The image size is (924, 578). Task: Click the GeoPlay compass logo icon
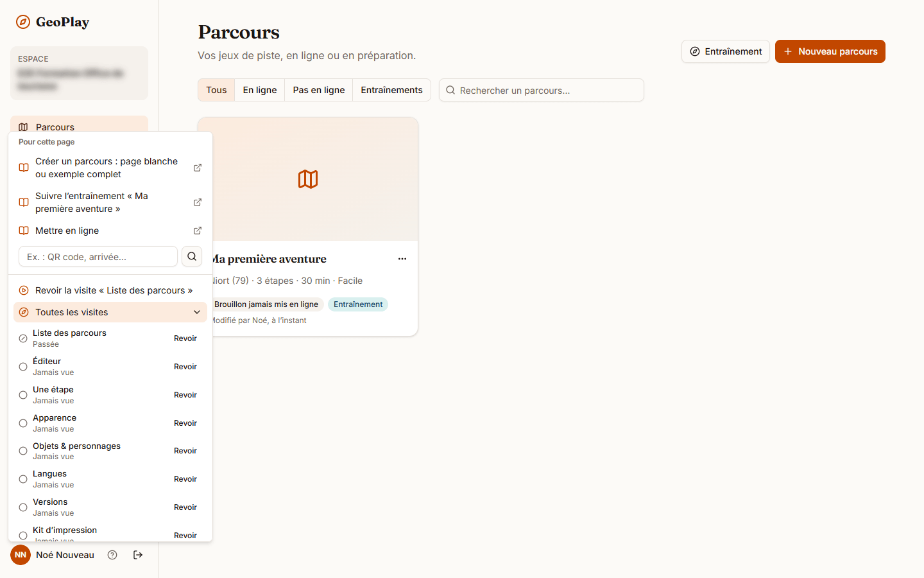(x=23, y=22)
